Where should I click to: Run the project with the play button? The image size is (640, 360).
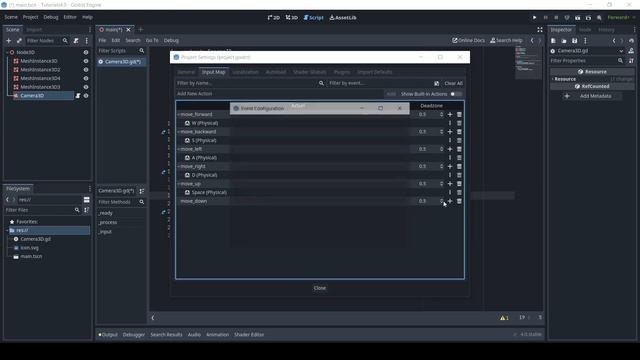tap(534, 18)
